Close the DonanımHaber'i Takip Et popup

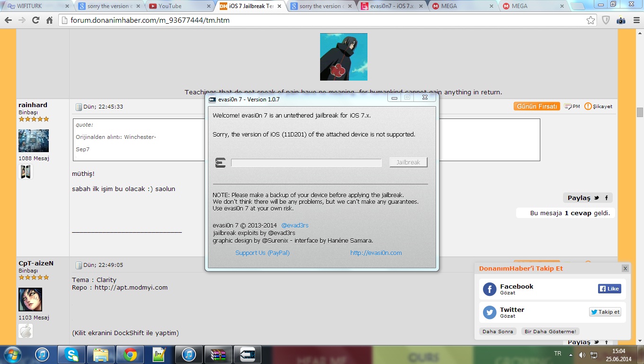(625, 268)
